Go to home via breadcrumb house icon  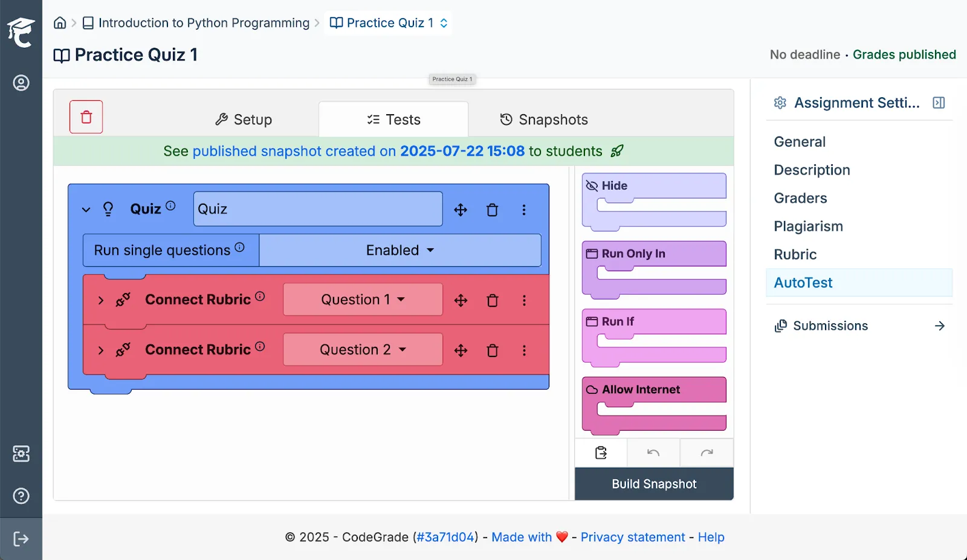(60, 23)
